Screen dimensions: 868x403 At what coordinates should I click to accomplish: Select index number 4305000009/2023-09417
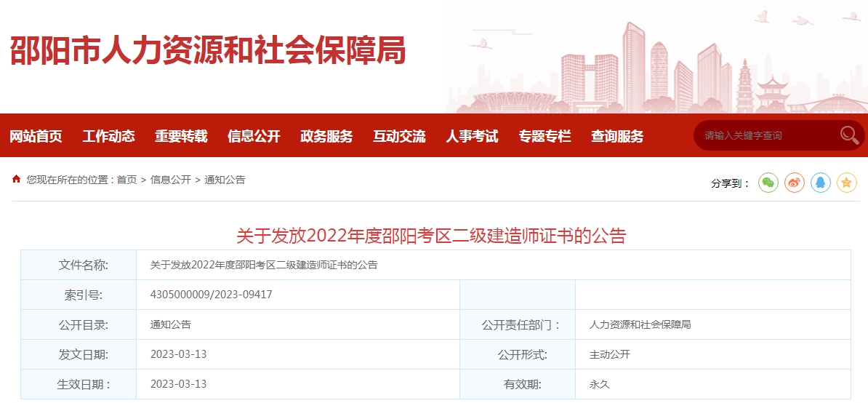211,295
